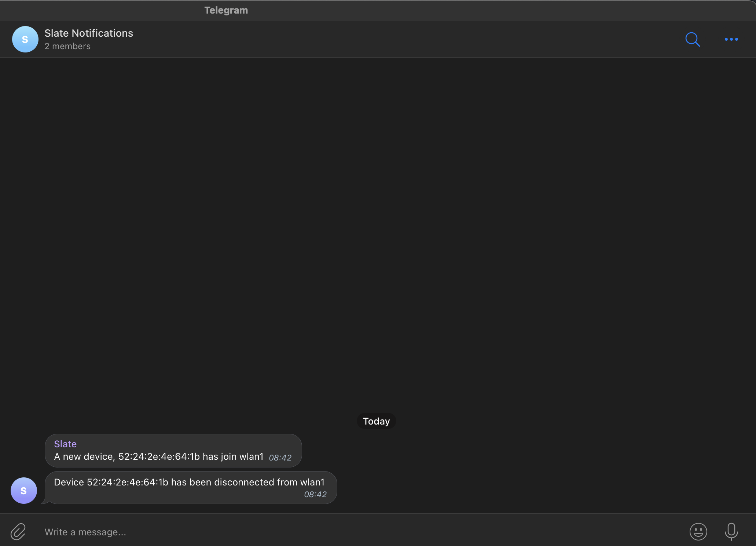Open search in this chat

click(x=693, y=39)
